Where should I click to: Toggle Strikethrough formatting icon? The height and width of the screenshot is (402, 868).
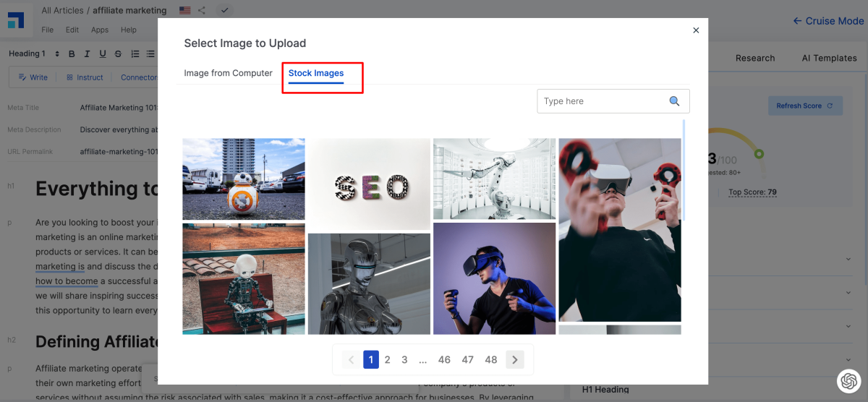click(x=118, y=54)
